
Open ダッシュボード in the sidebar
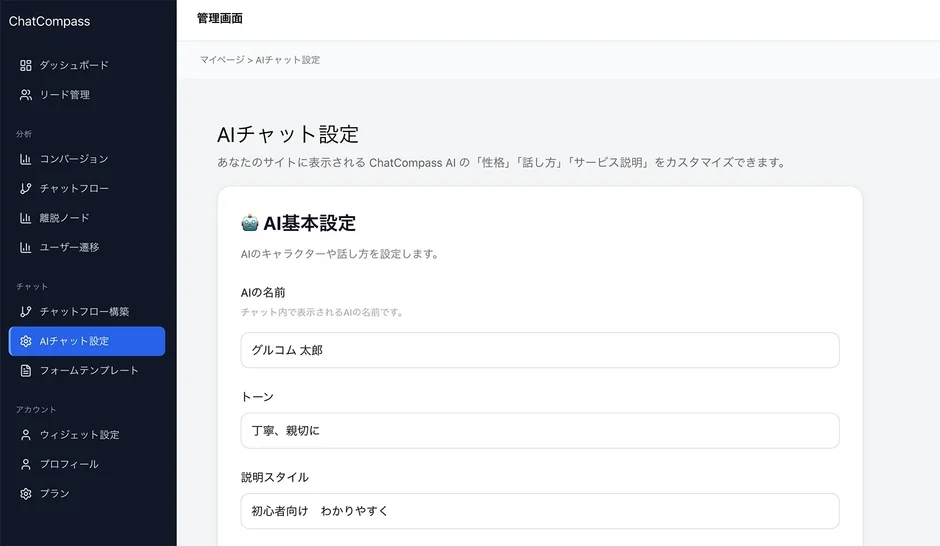(x=87, y=65)
